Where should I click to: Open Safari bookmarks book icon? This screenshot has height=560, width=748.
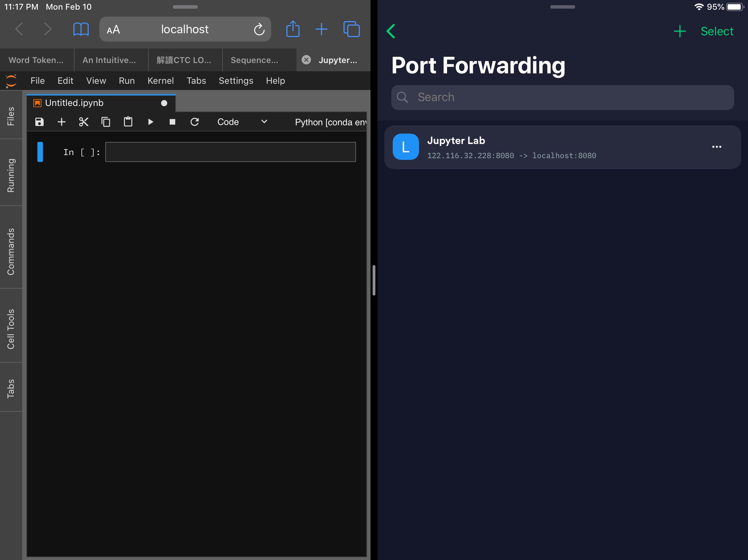click(81, 29)
